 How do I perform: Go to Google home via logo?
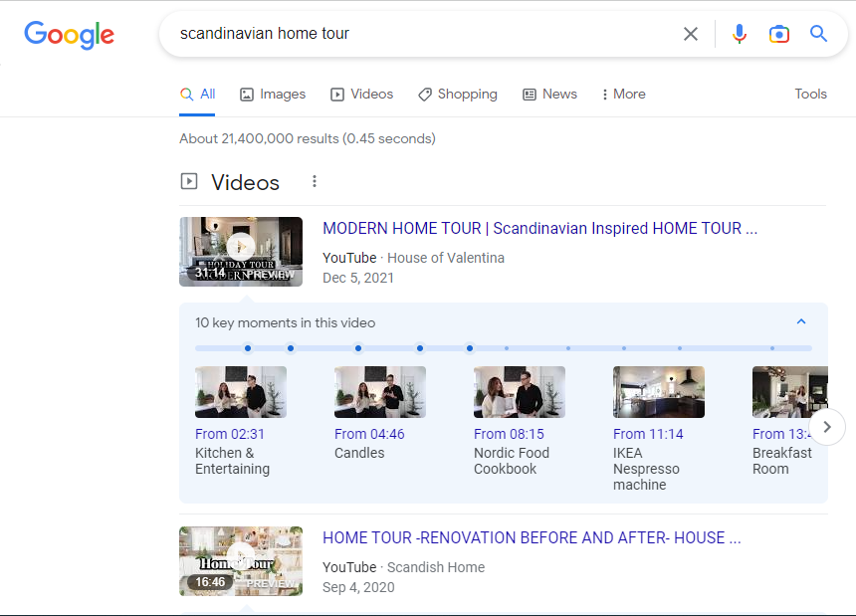pos(70,35)
